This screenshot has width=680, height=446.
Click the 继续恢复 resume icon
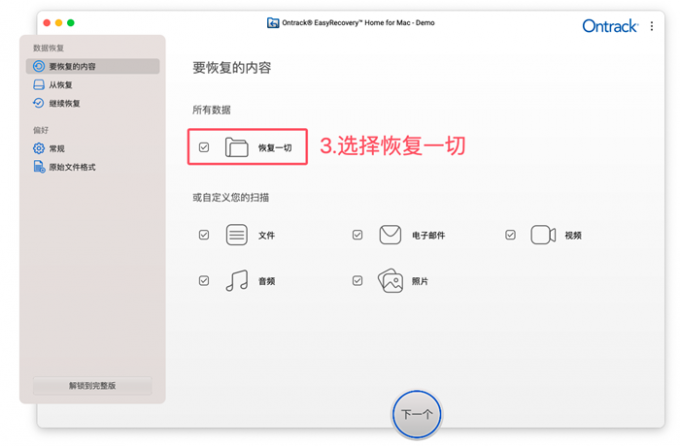click(39, 103)
